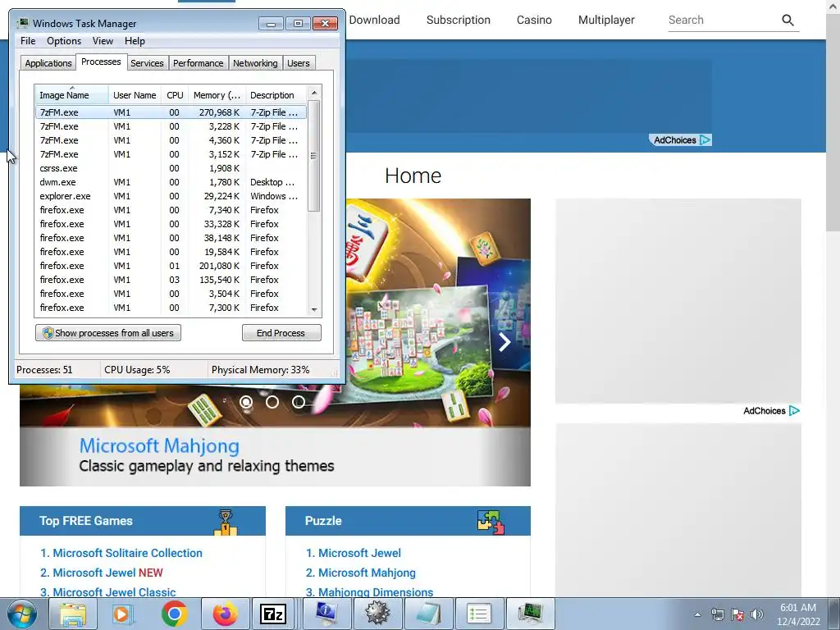This screenshot has height=630, width=840.
Task: Open the Subscription page link
Action: coord(458,20)
